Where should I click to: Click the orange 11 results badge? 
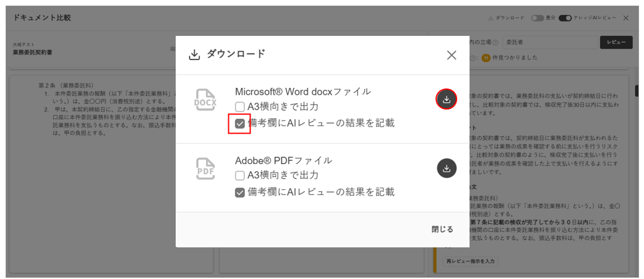point(486,58)
